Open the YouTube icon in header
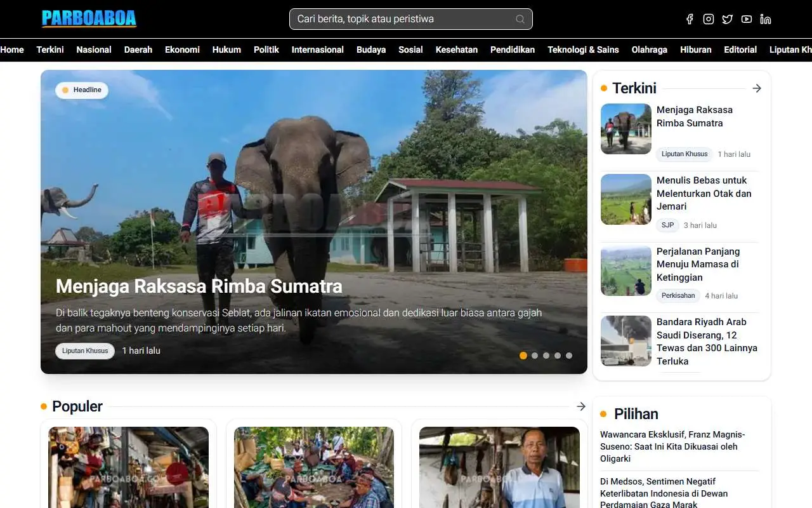This screenshot has height=508, width=812. coord(747,19)
